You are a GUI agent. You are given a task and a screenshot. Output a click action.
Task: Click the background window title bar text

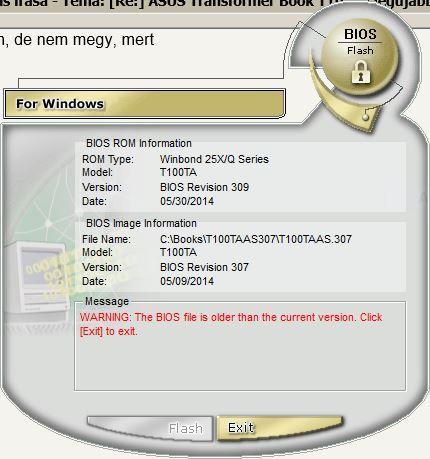point(215,4)
